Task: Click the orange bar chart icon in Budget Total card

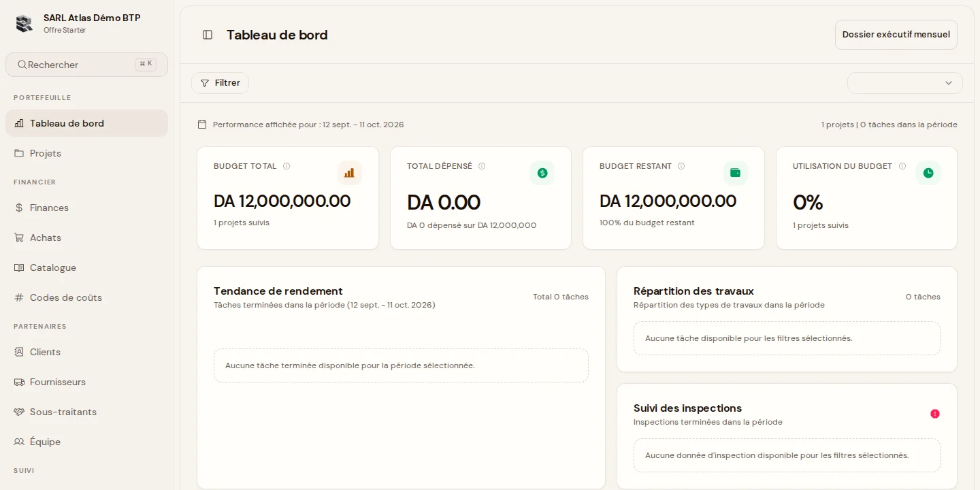Action: 349,173
